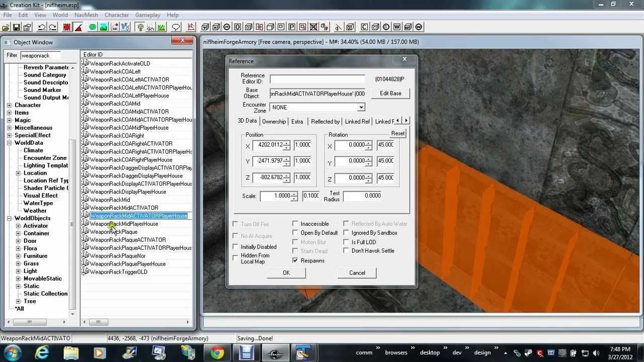The width and height of the screenshot is (644, 362).
Task: Enable Ignored By Sandbox checkbox
Action: click(346, 233)
